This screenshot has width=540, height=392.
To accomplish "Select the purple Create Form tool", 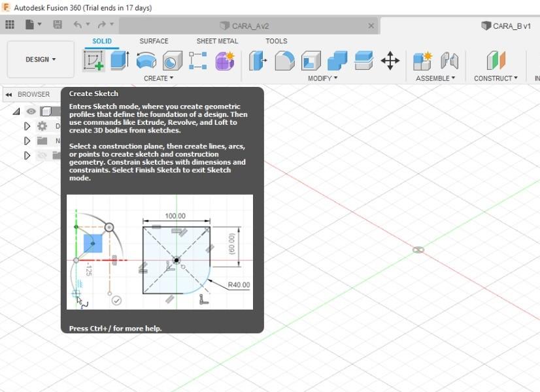I will (225, 61).
